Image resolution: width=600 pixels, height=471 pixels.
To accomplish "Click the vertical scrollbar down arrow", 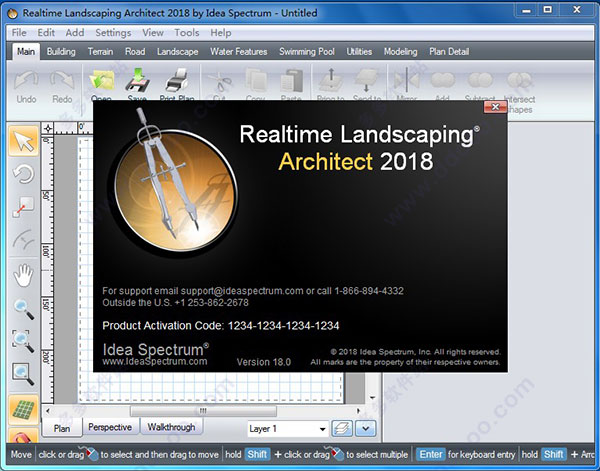I will pos(372,398).
